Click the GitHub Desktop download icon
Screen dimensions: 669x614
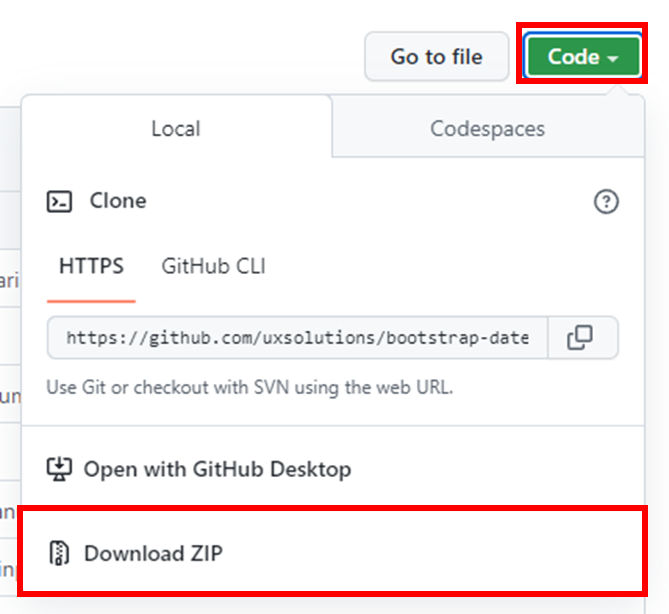pos(59,469)
